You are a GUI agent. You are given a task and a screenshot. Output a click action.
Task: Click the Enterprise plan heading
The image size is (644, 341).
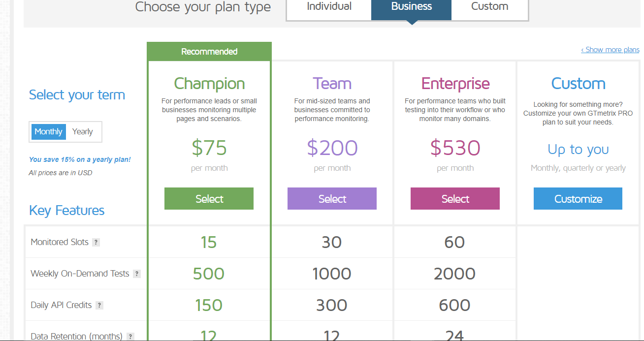click(455, 84)
